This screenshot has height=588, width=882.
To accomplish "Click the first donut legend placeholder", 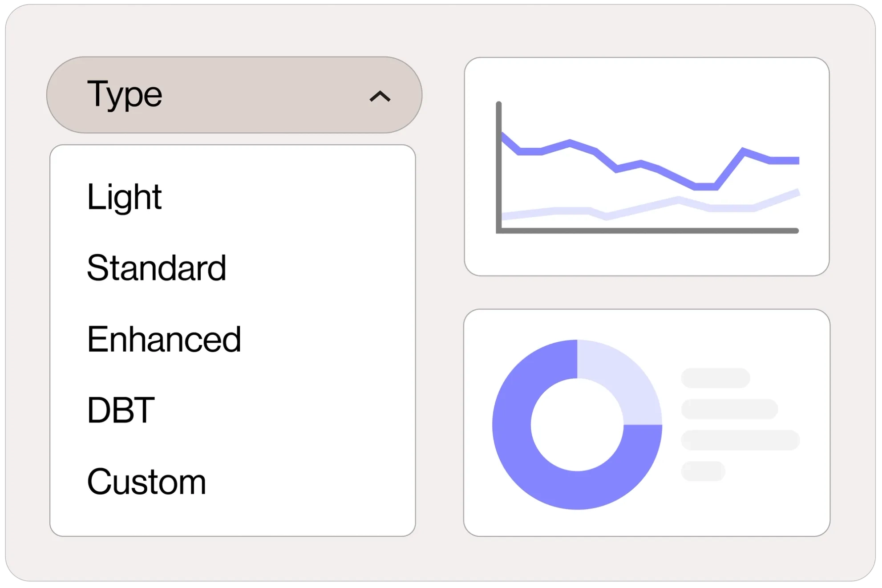I will (715, 378).
